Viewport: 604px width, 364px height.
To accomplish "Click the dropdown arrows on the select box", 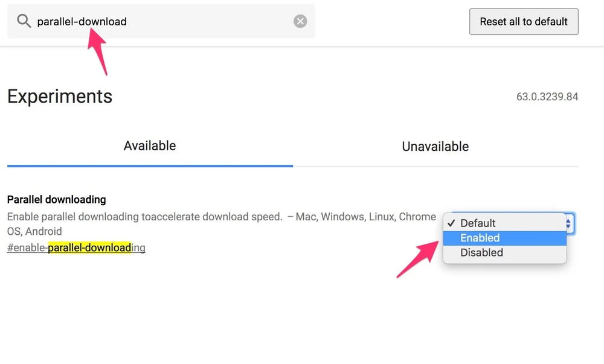I will click(x=569, y=223).
